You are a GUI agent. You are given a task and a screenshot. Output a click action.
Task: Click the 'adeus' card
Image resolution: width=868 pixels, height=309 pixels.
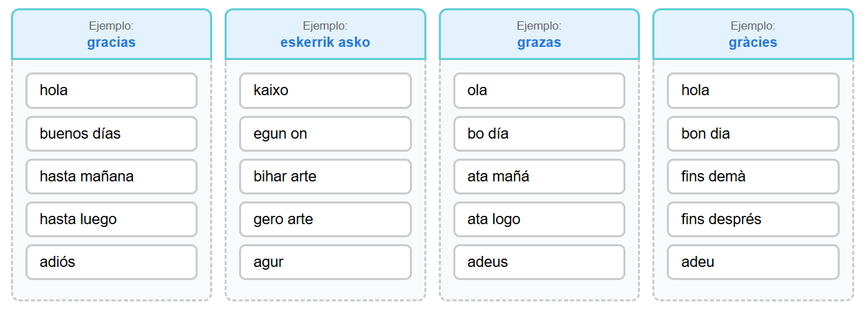(539, 262)
